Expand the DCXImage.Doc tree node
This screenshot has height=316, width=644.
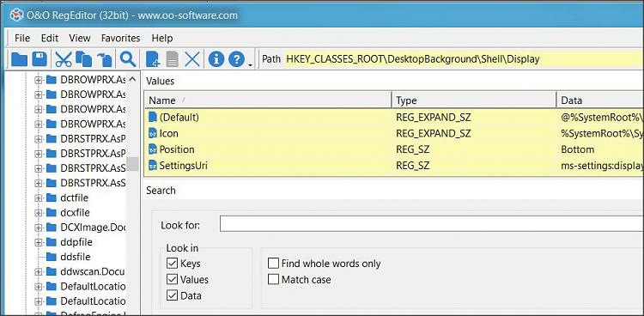(39, 228)
